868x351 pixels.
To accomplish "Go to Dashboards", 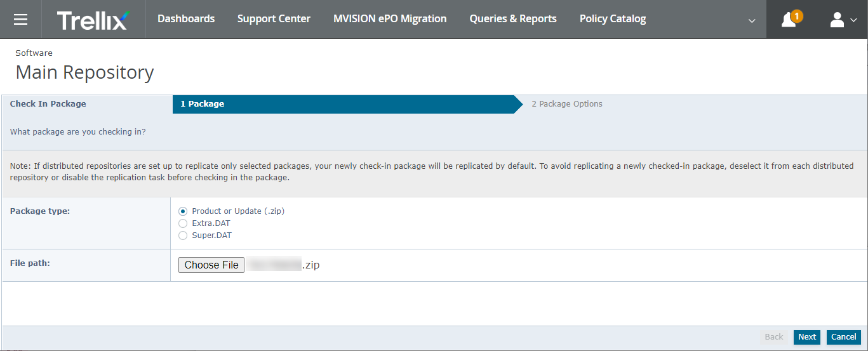I will [x=186, y=19].
